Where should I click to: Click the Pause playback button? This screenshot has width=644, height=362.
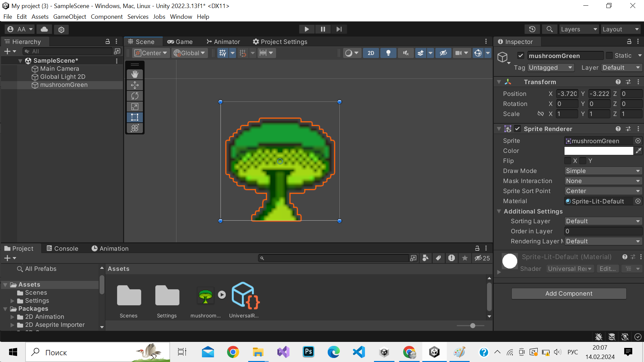point(322,29)
